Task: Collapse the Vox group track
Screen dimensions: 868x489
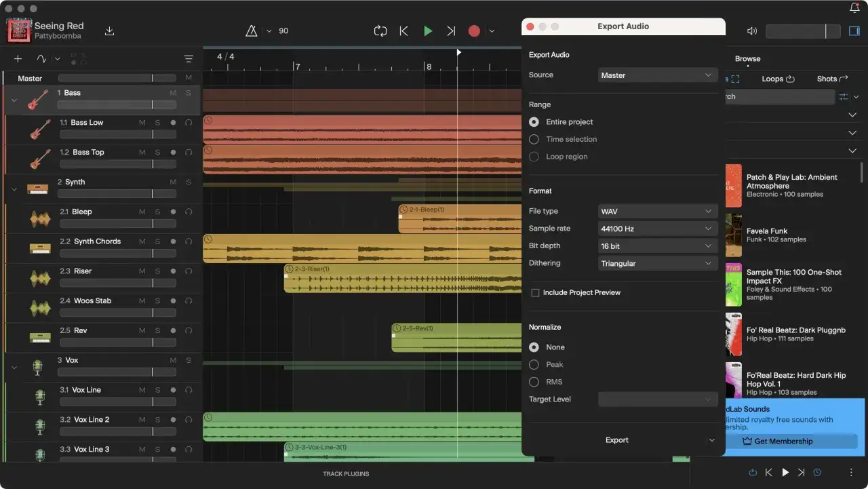Action: click(14, 368)
